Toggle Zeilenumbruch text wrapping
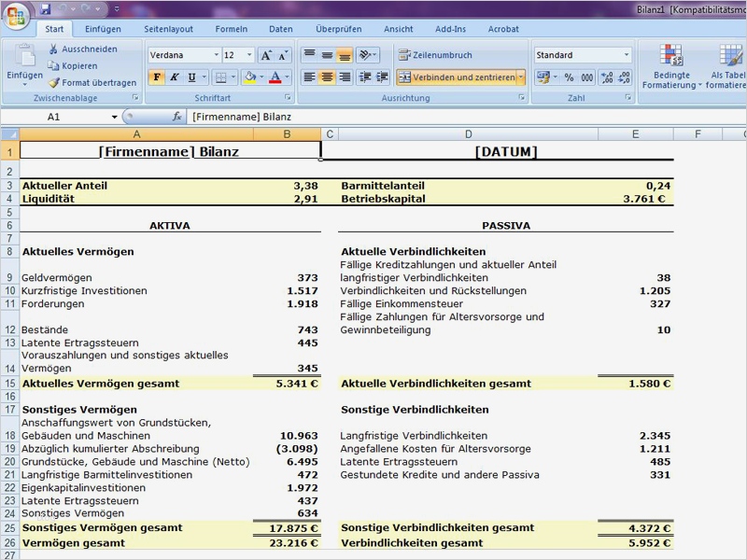The width and height of the screenshot is (747, 560). pos(440,55)
